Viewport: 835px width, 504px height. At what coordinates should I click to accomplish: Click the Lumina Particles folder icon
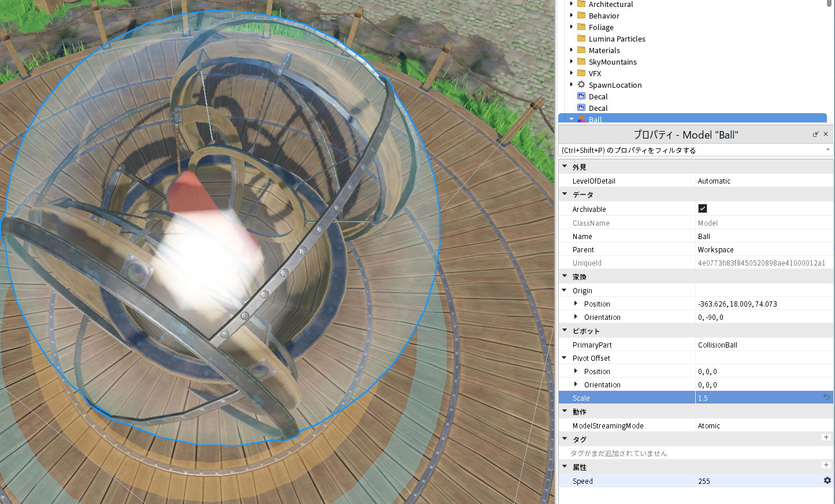pyautogui.click(x=581, y=39)
